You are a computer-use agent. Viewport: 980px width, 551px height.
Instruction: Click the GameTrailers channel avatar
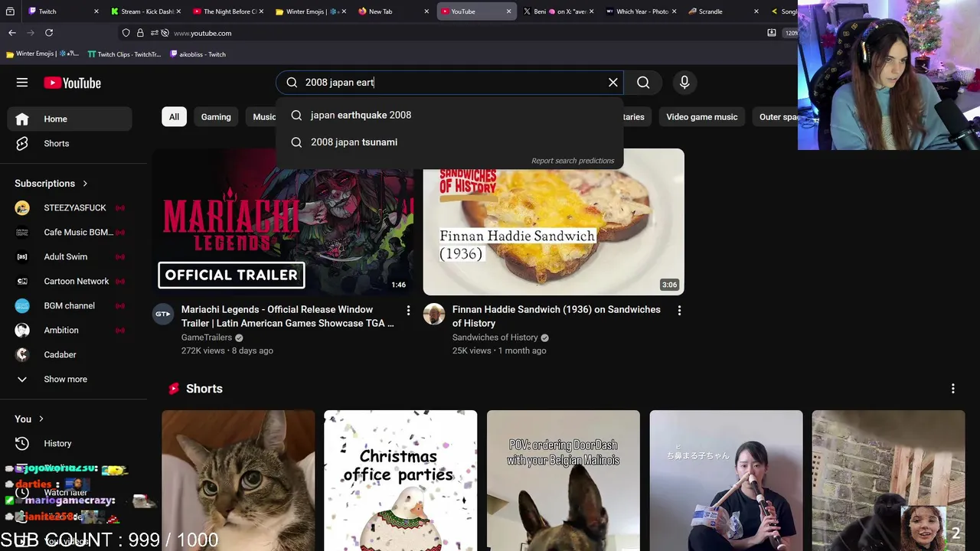click(163, 314)
